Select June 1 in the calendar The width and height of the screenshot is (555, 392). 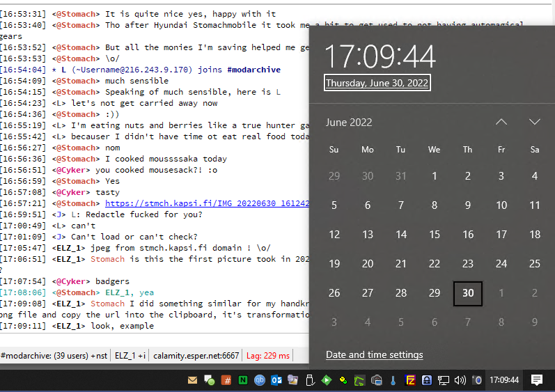435,176
